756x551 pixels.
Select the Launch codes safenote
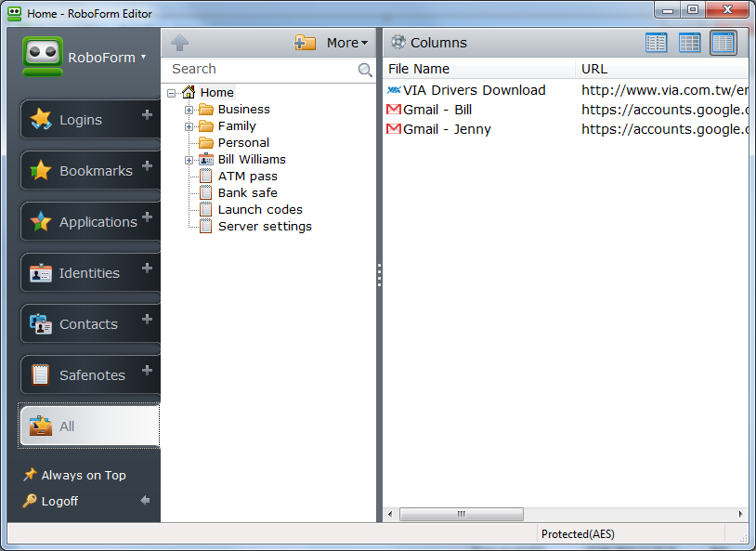[260, 210]
